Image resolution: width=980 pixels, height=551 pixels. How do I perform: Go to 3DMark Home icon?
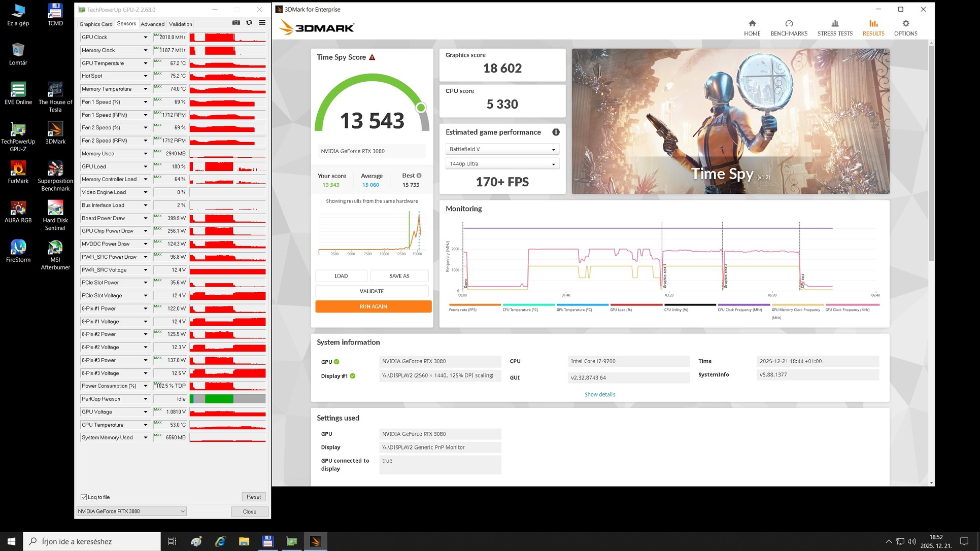coord(752,24)
